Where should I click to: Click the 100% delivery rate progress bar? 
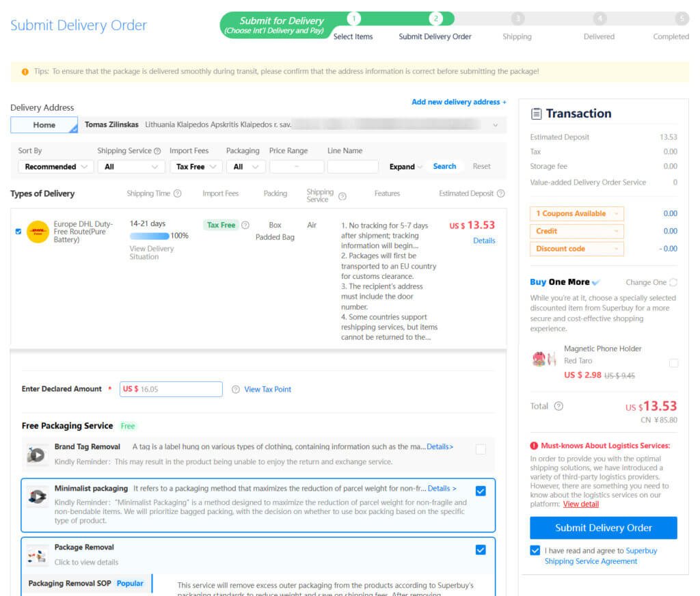coord(149,236)
